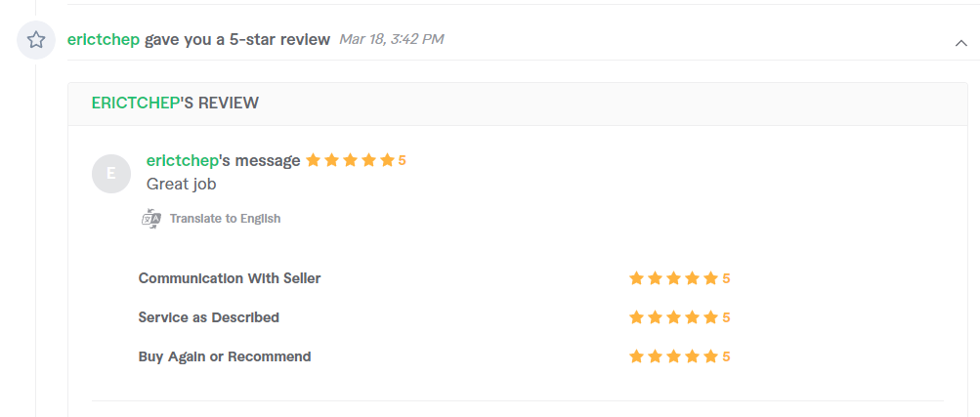980x417 pixels.
Task: Click the ERICTCHEP name in review title
Action: click(x=136, y=103)
